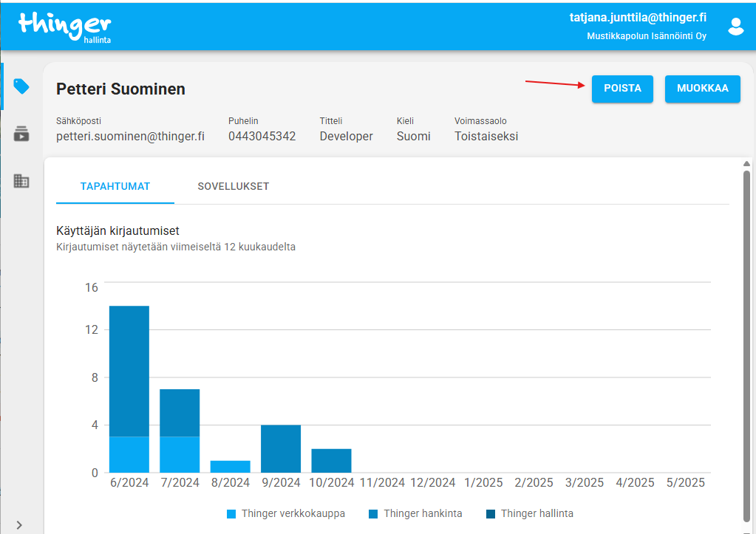The height and width of the screenshot is (534, 756).
Task: Click the vertical scrollbar thumb
Action: point(746,346)
